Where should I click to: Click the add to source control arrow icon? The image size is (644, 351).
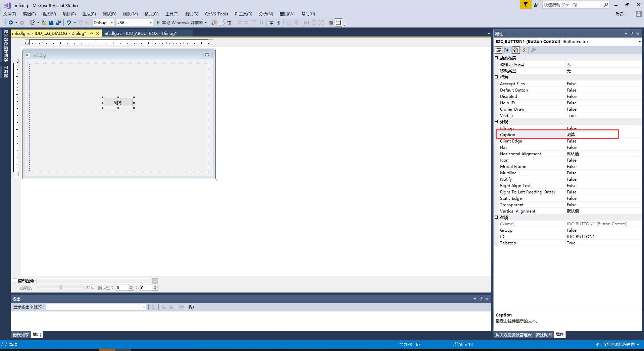[x=598, y=344]
